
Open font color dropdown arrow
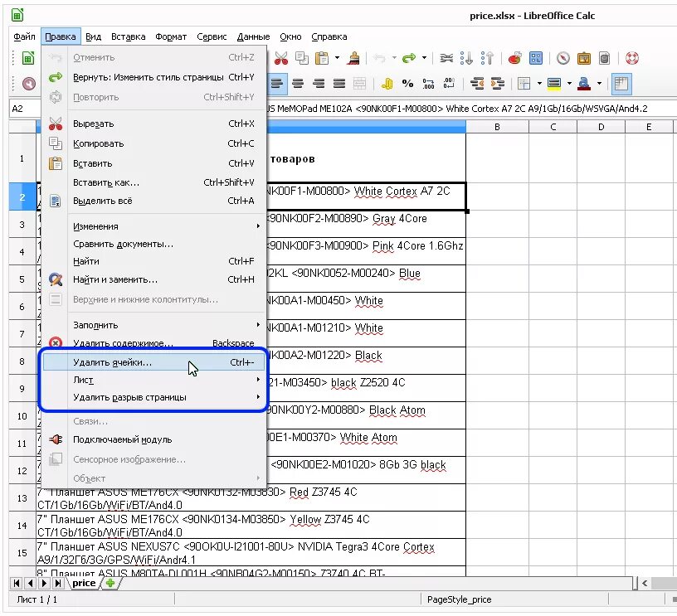click(x=599, y=83)
